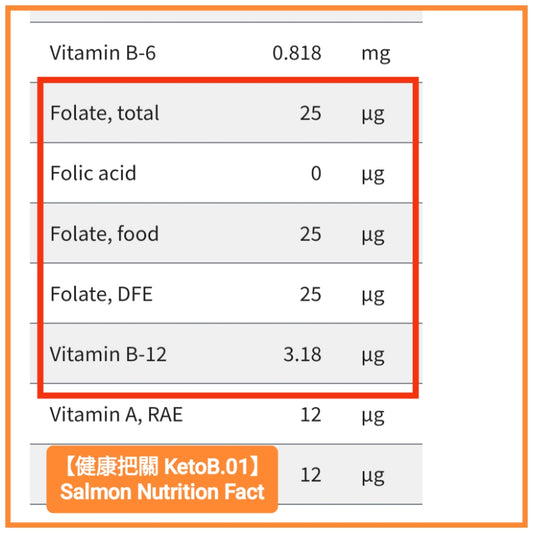Select the Folate, food row label
Image resolution: width=533 pixels, height=533 pixels.
[104, 234]
